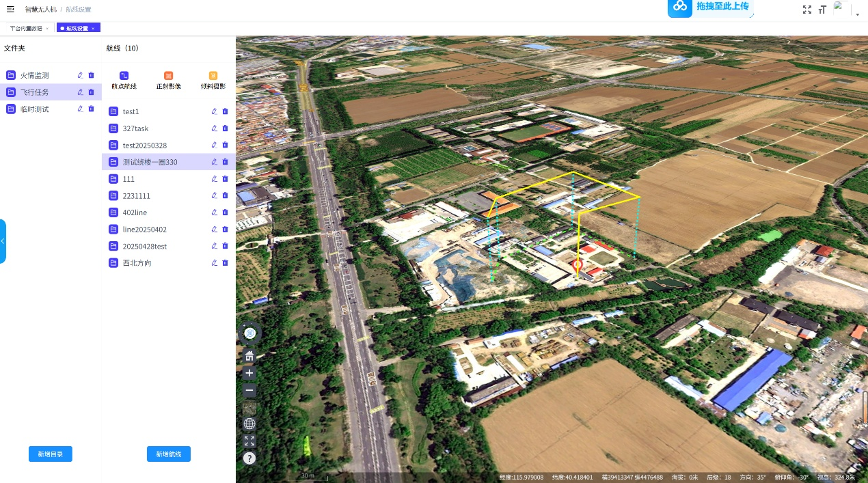Close the 航线设置 tab
868x483 pixels.
click(x=93, y=28)
